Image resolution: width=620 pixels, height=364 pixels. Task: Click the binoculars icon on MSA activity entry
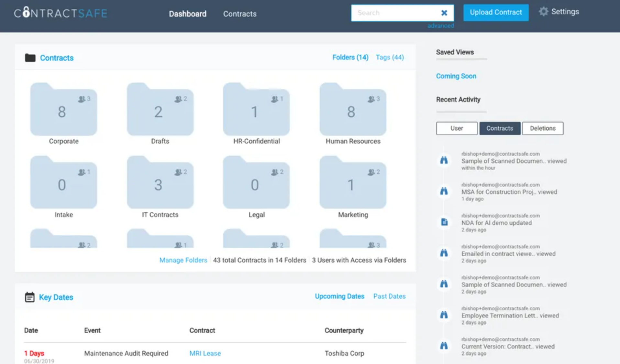[444, 191]
